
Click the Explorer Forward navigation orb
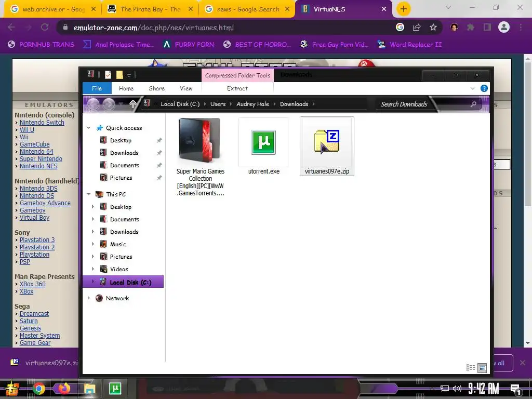coord(109,104)
